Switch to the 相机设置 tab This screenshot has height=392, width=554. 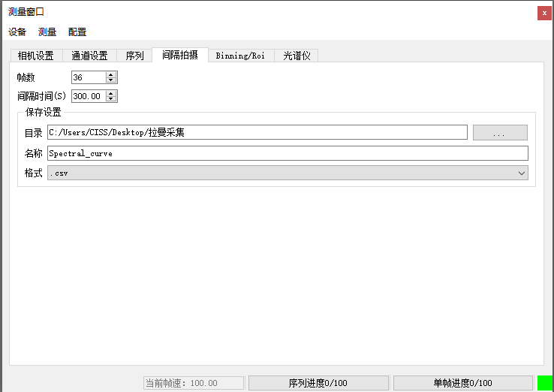(x=35, y=56)
